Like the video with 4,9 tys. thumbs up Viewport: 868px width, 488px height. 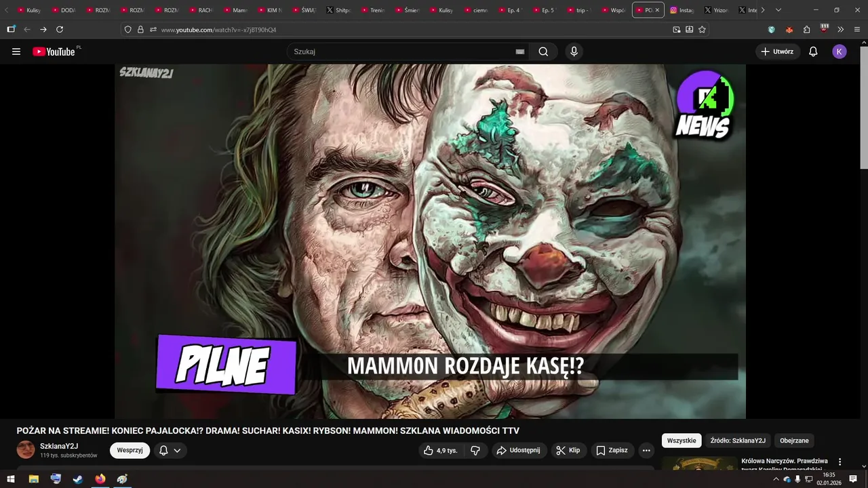tap(441, 450)
